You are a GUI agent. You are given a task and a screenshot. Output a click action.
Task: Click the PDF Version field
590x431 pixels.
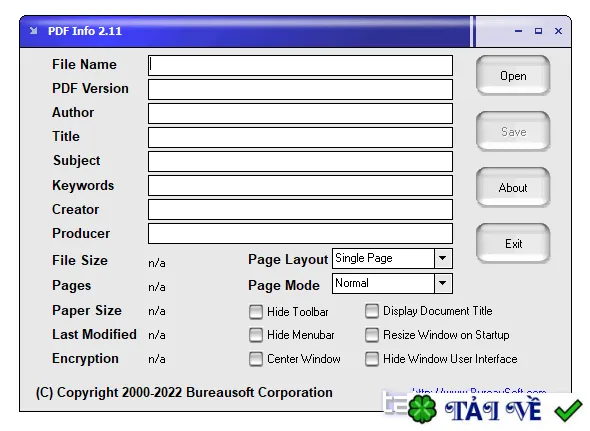coord(300,90)
